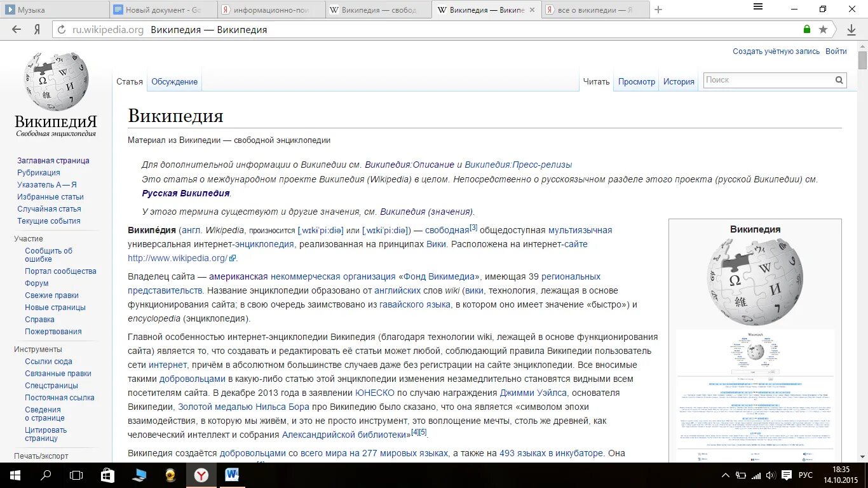Click the browser back arrow
The height and width of the screenshot is (488, 868).
click(17, 29)
